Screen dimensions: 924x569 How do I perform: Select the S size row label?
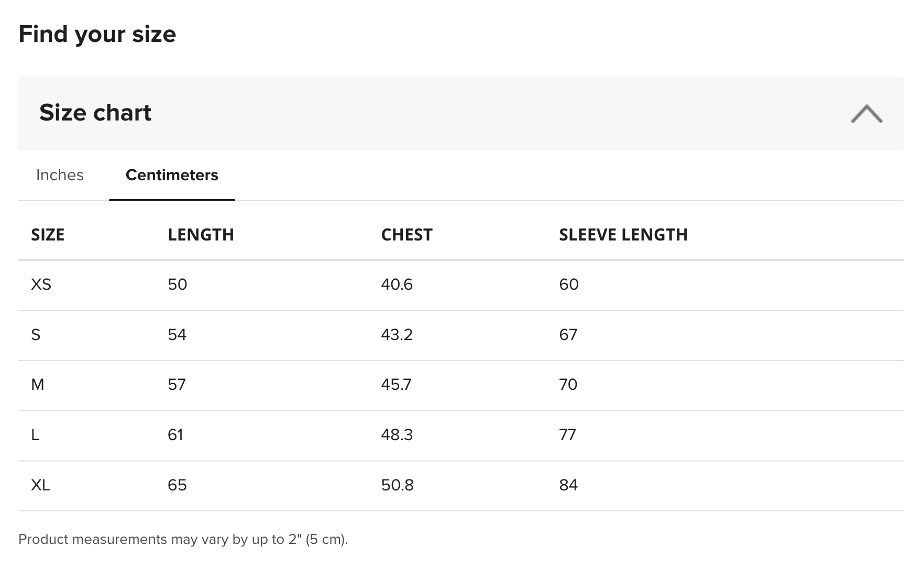click(36, 335)
